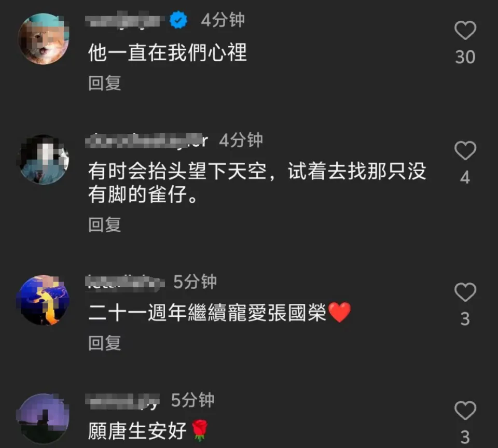Open the blue and yellow painting avatar
This screenshot has height=448, width=498.
44,300
